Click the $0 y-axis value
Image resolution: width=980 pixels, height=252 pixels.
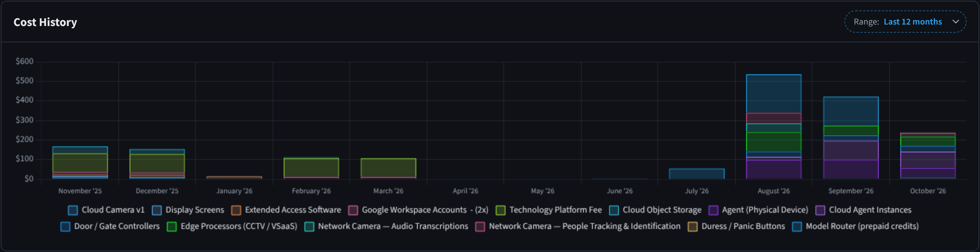point(29,178)
